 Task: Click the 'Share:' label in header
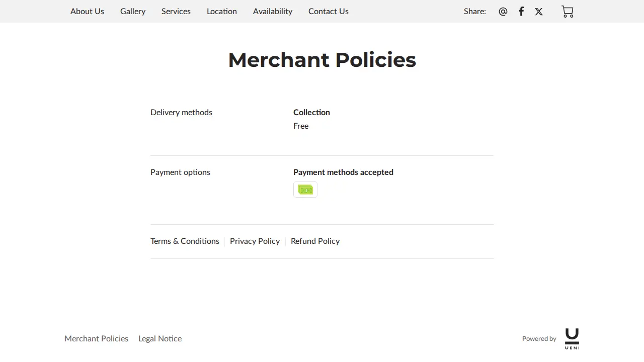[475, 12]
